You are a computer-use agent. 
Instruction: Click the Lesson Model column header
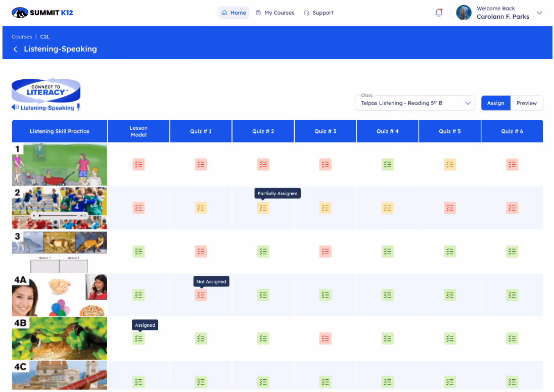tap(138, 131)
